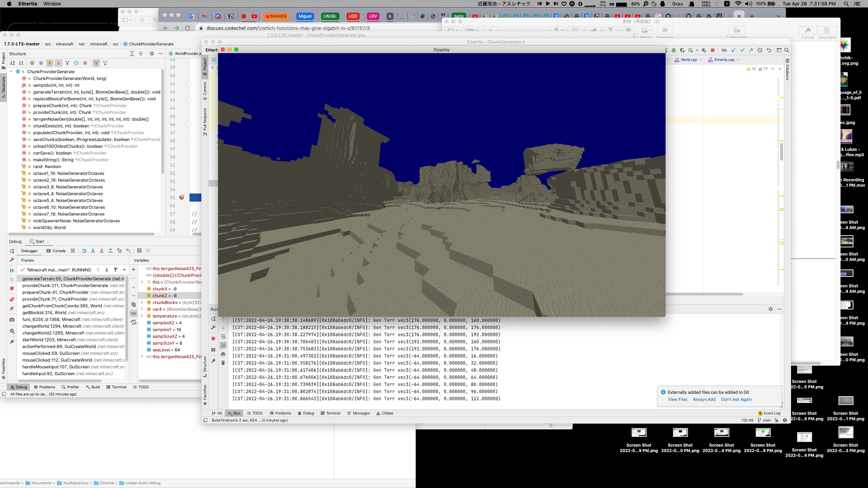Stop the running Ethertia program in CLion
The image size is (868, 488).
713,50
